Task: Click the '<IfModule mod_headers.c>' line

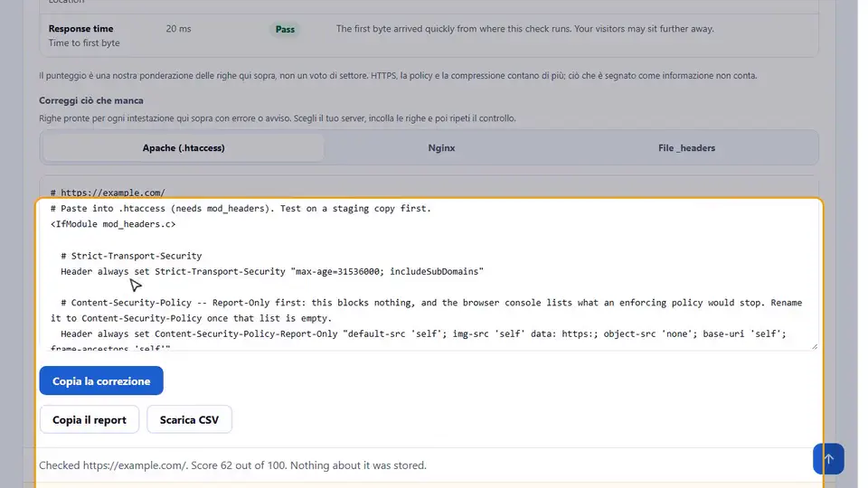Action: [113, 224]
